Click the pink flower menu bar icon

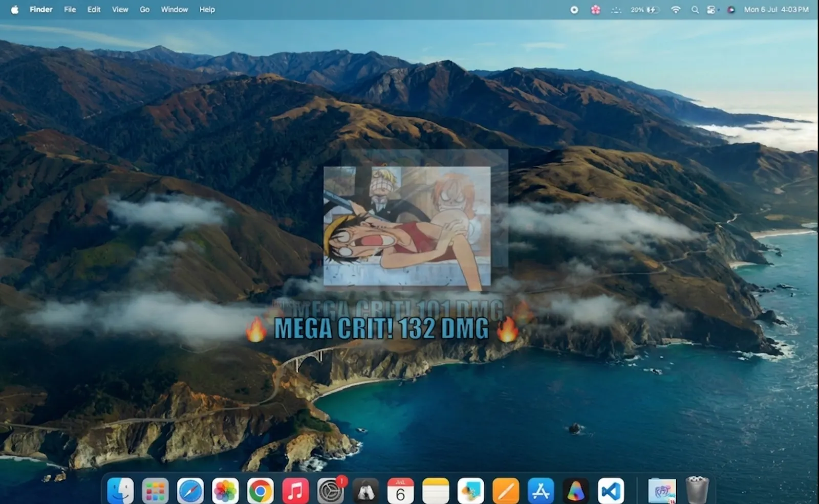point(595,10)
